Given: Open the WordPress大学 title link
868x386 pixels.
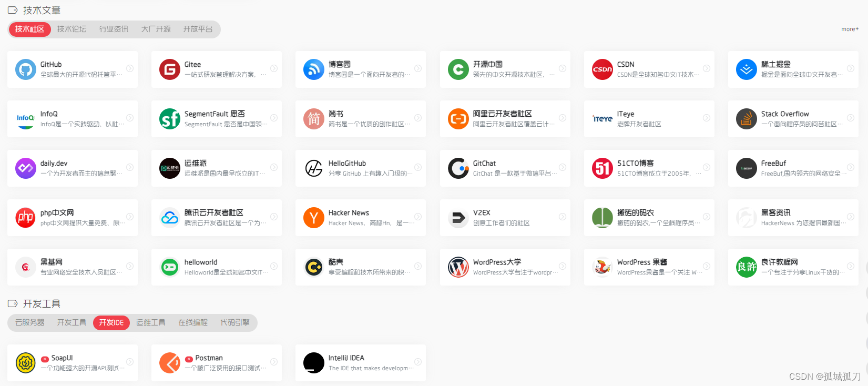Looking at the screenshot, I should [497, 262].
